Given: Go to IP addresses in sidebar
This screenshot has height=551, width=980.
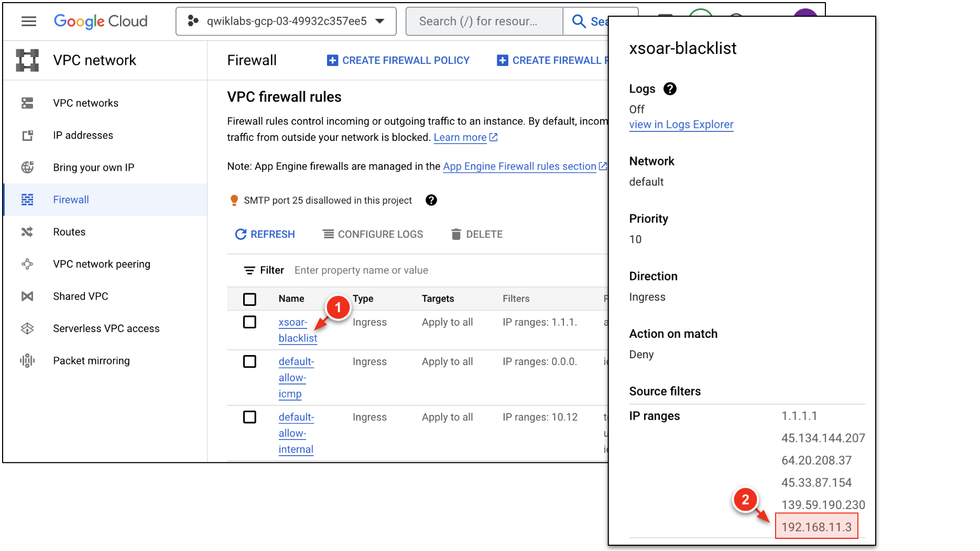Looking at the screenshot, I should click(83, 135).
